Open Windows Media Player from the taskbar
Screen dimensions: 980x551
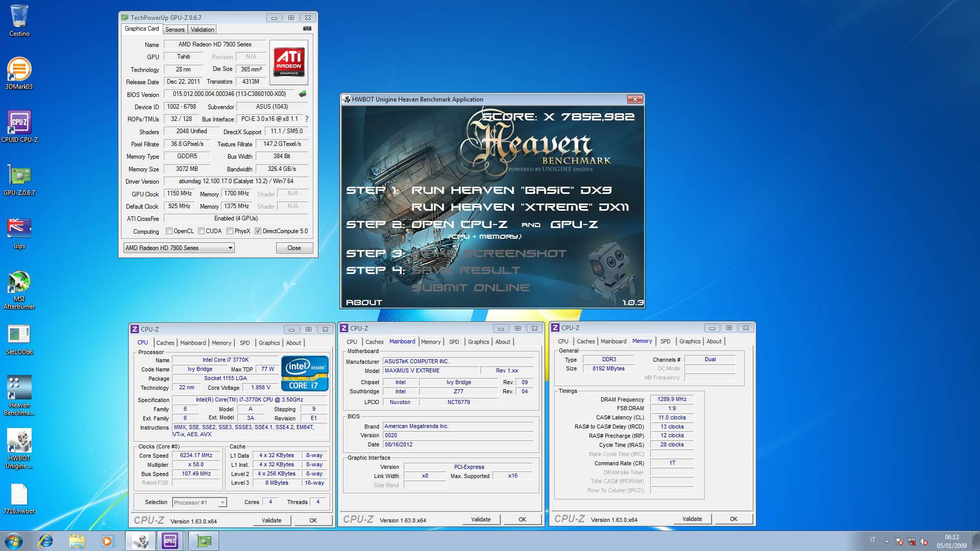click(108, 541)
